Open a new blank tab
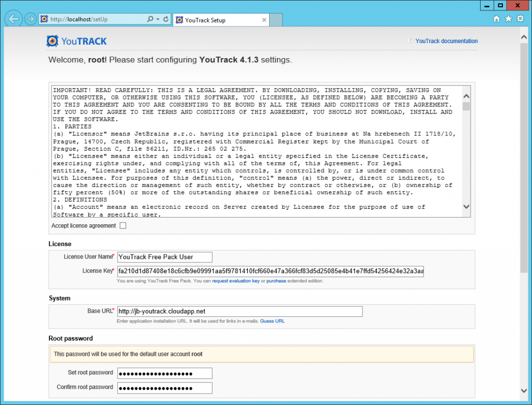Viewport: 532px width, 405px height. 276,20
